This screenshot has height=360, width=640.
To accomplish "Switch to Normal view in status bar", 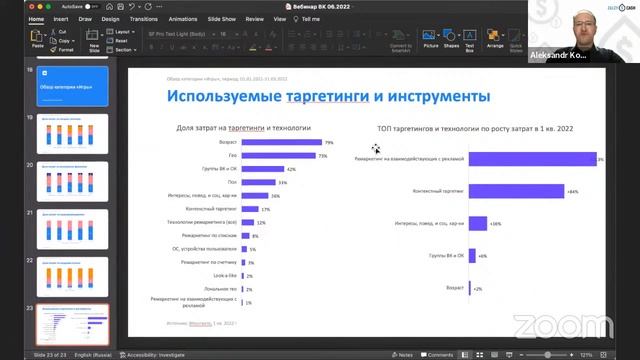I will click(x=465, y=355).
